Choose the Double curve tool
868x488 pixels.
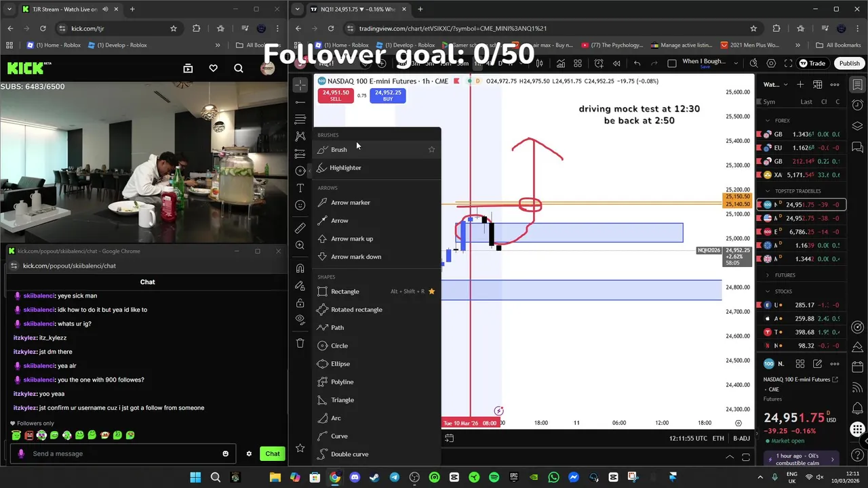click(x=376, y=454)
